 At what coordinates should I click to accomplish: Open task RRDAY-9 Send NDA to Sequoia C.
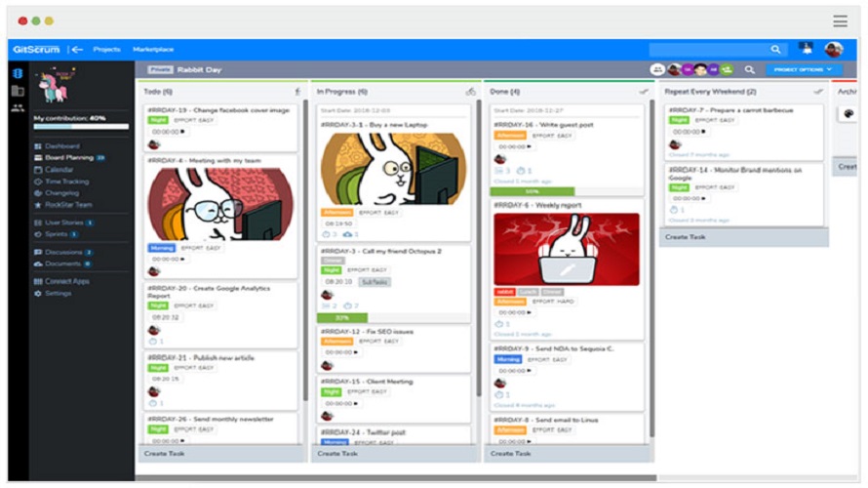554,348
